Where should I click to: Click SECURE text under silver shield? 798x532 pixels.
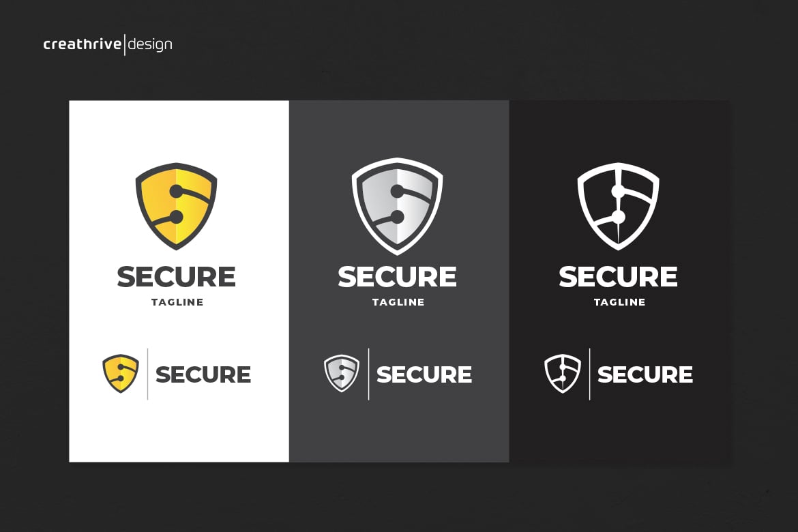(397, 277)
